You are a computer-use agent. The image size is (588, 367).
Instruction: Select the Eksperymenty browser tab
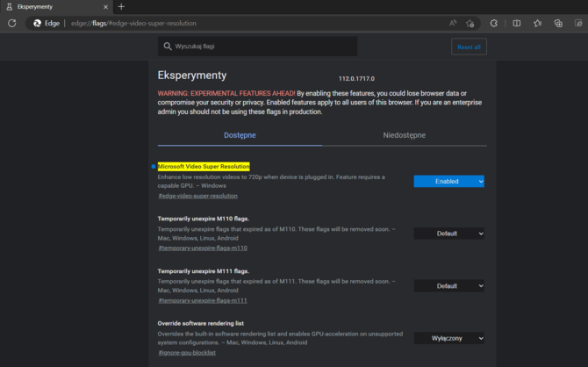click(x=56, y=7)
